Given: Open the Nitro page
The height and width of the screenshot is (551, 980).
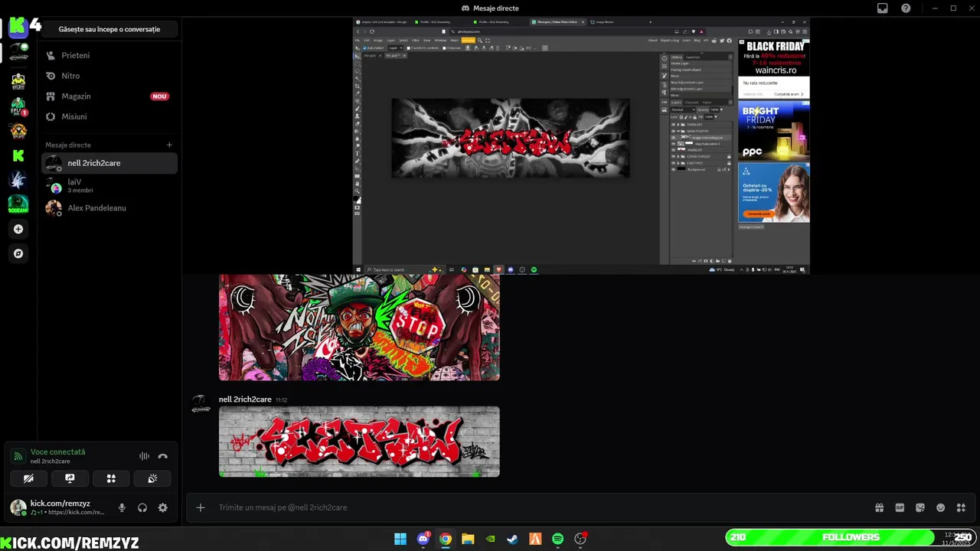Looking at the screenshot, I should click(109, 76).
